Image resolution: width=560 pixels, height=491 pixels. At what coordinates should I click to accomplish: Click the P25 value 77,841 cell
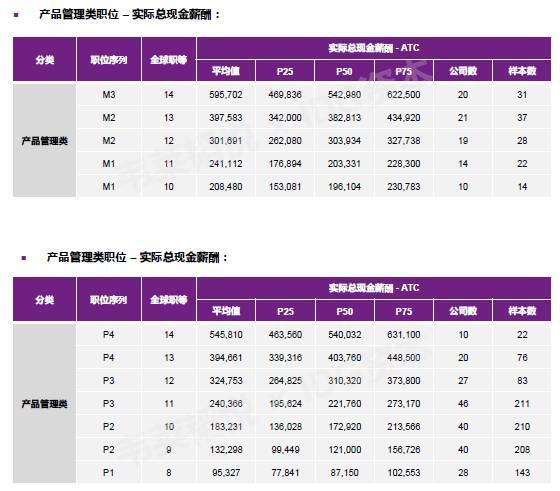click(x=285, y=472)
